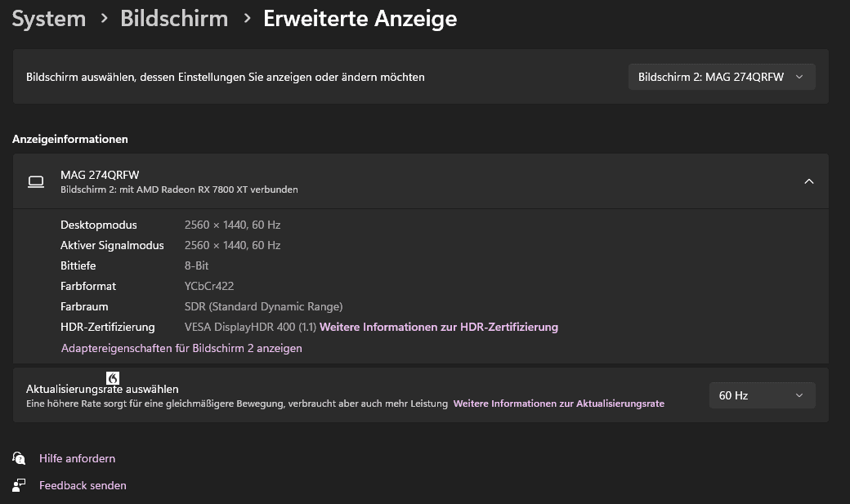Screen dimensions: 850x504
Task: Click the VESA DisplayHDR 400 (1.1) text
Action: (x=250, y=327)
